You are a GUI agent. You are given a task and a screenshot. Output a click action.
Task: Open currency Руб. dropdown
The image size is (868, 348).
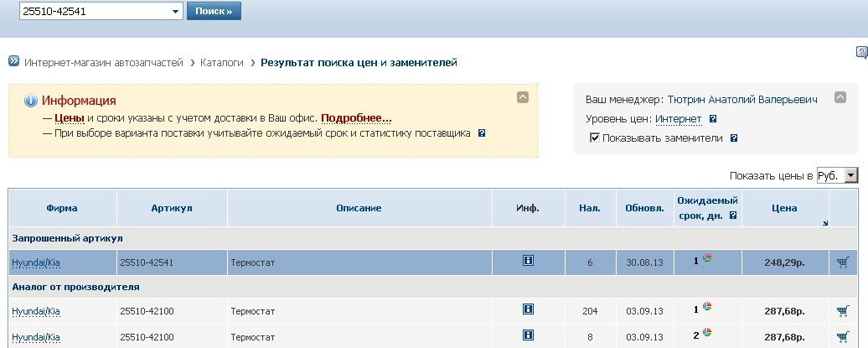coord(851,175)
